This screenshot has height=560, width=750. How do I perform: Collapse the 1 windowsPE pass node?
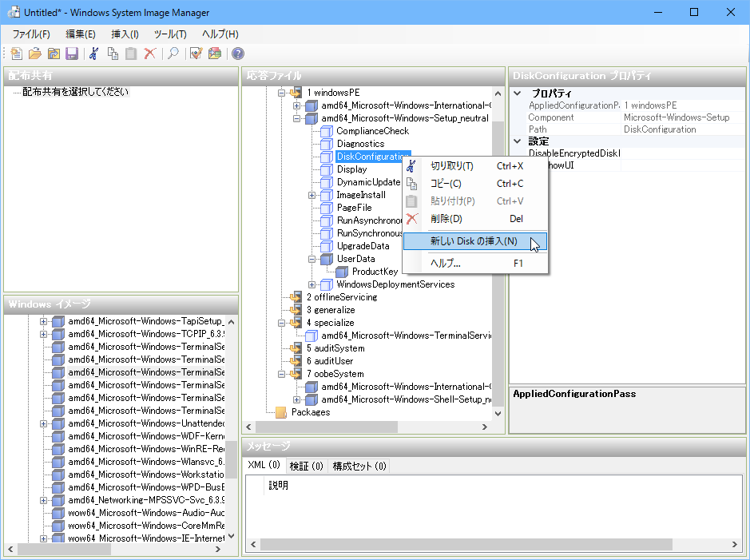[x=282, y=93]
